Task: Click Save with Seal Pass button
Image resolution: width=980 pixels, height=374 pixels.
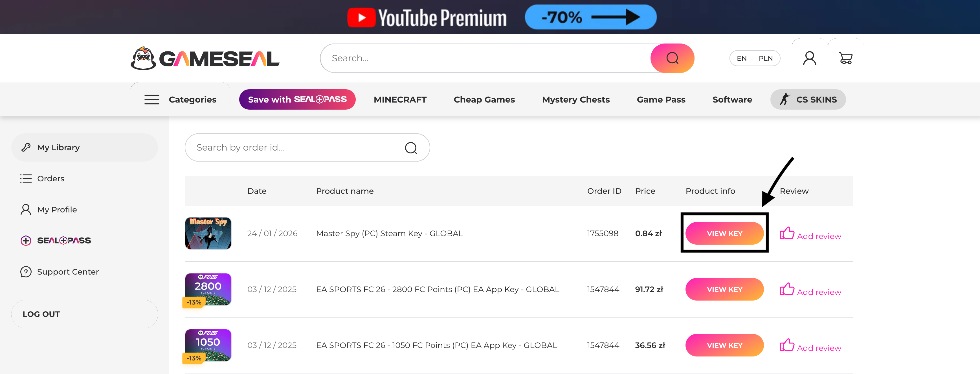Action: [x=297, y=100]
